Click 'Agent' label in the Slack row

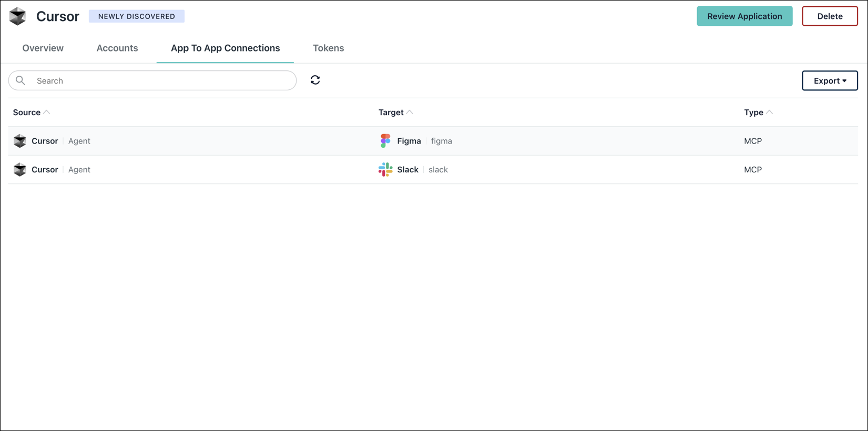click(x=79, y=170)
